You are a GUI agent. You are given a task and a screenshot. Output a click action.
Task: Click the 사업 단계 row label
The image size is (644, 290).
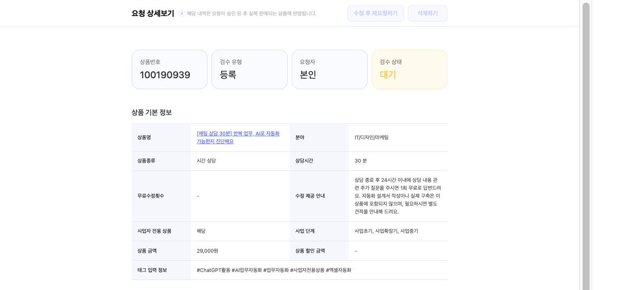click(305, 231)
